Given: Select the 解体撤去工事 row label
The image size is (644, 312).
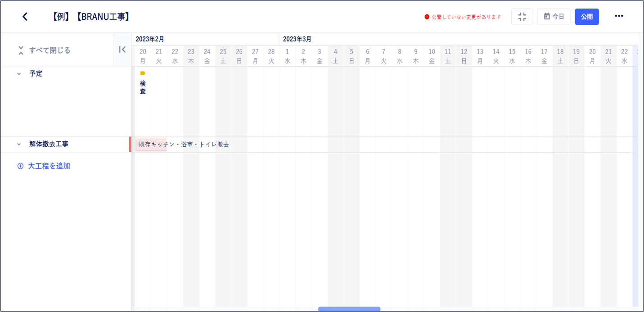Looking at the screenshot, I should (49, 144).
